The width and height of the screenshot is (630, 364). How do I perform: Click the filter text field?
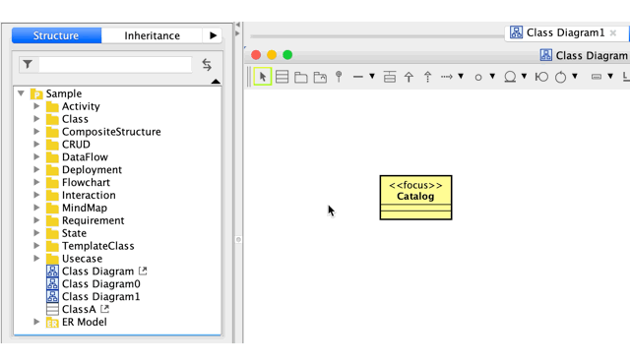point(115,65)
